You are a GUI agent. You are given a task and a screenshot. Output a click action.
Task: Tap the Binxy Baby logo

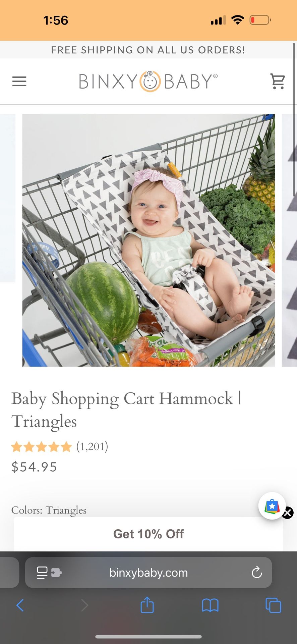pyautogui.click(x=148, y=82)
